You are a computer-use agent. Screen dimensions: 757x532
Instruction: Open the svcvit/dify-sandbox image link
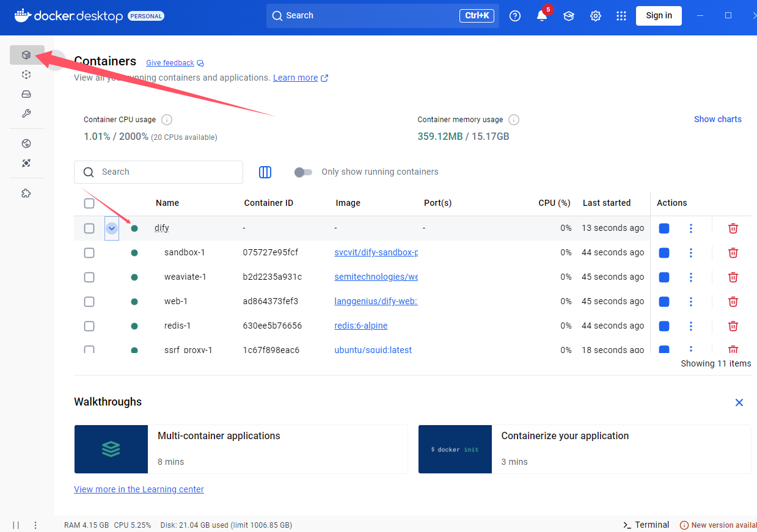pyautogui.click(x=376, y=253)
